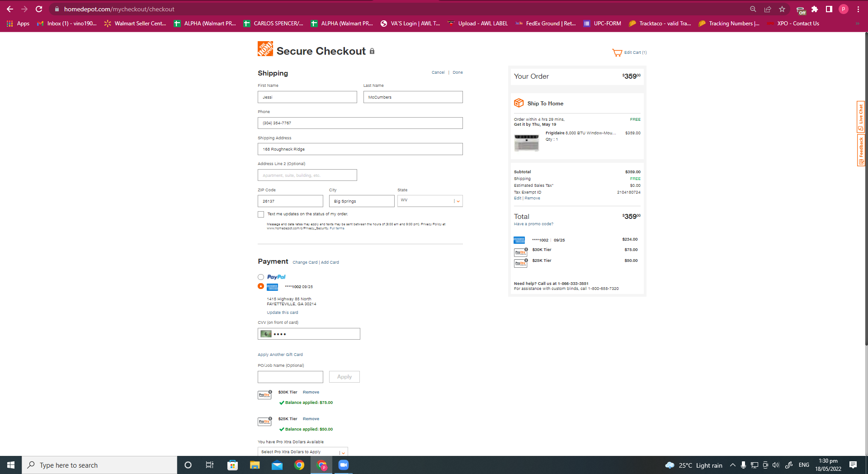This screenshot has width=868, height=474.
Task: Open 'Select Pro Xtra Dollars to Apply' dropdown
Action: [303, 452]
